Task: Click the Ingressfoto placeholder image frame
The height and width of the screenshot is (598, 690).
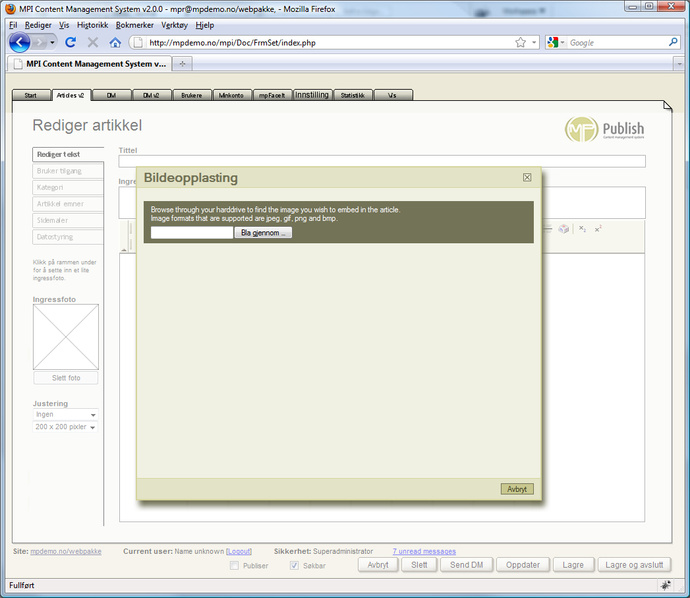Action: 66,337
